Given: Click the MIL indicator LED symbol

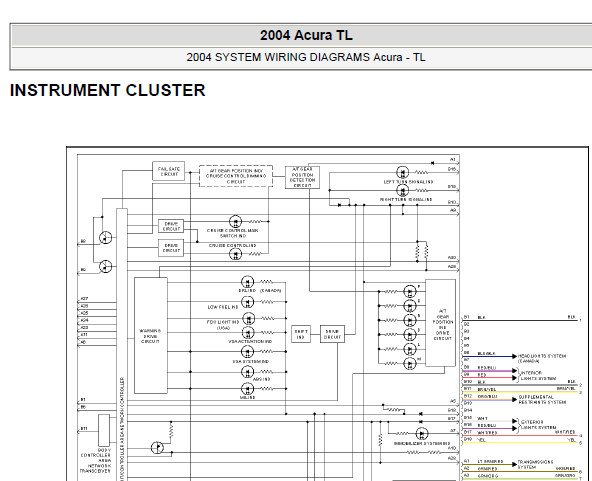Looking at the screenshot, I should coord(247,388).
